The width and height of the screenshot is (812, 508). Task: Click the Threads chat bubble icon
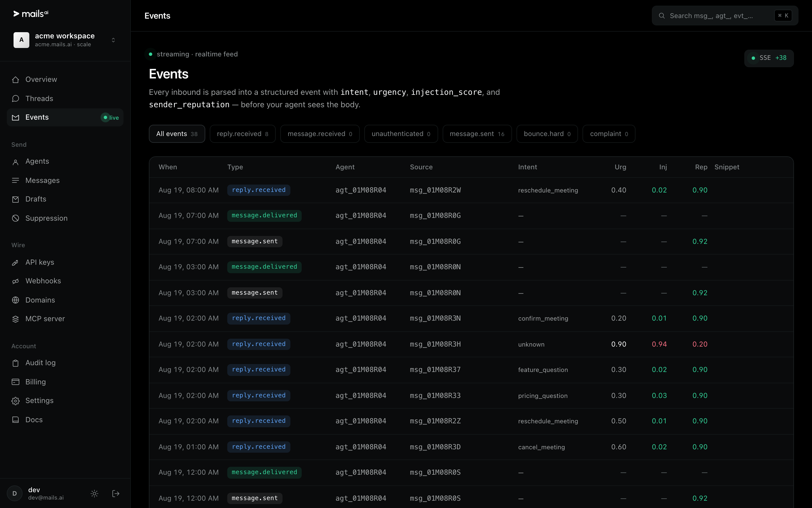pos(16,98)
